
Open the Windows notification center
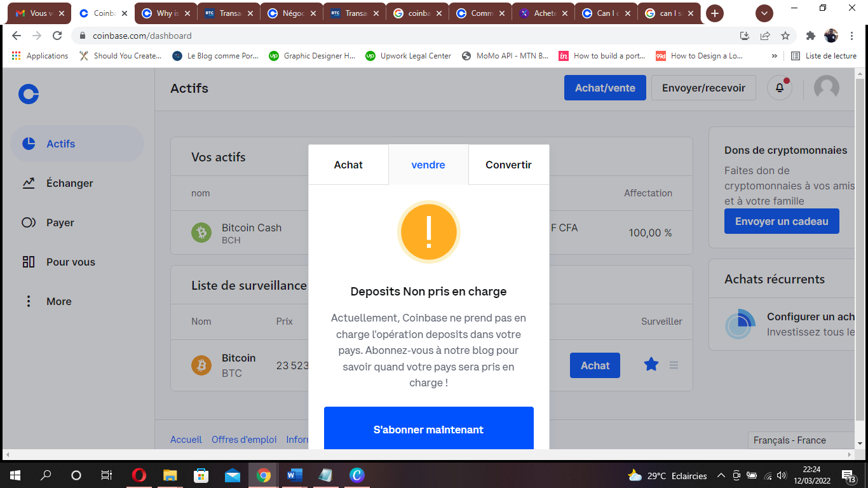pyautogui.click(x=850, y=475)
